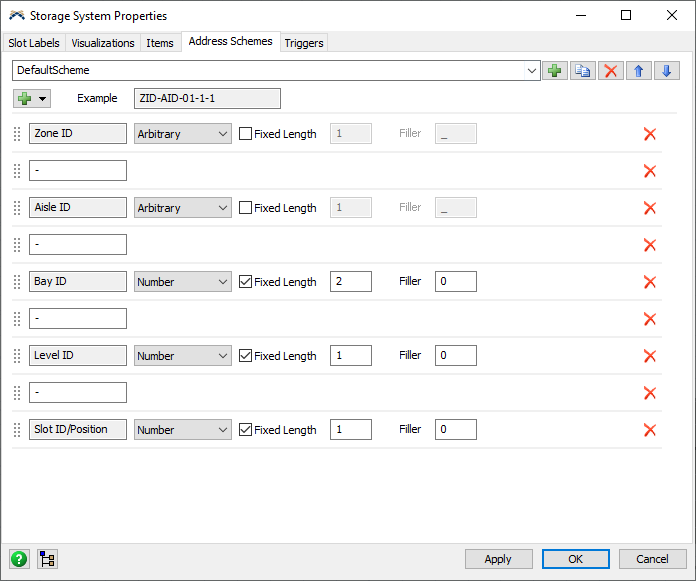Move scheme down with blue down arrow

(667, 71)
